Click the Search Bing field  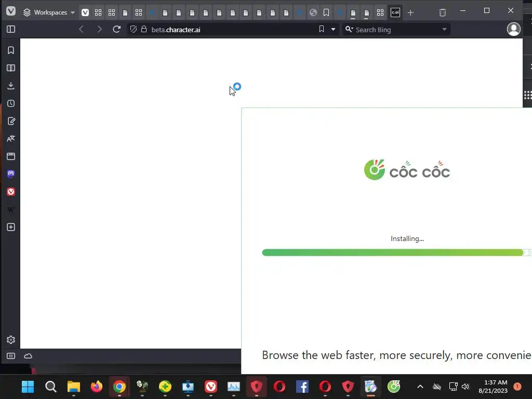tap(397, 30)
